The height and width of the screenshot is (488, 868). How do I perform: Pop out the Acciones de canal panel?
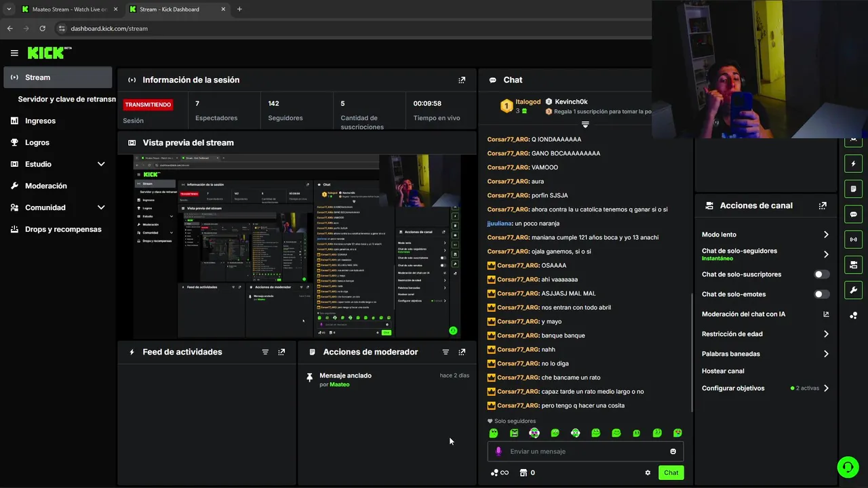[x=823, y=205]
